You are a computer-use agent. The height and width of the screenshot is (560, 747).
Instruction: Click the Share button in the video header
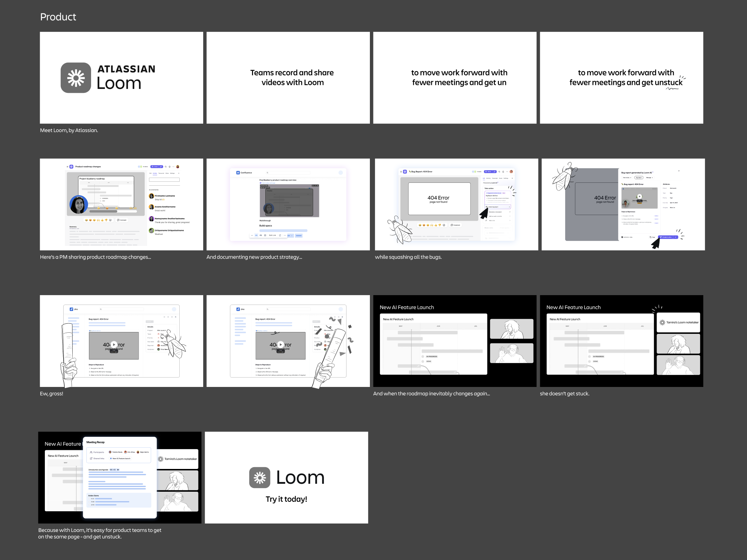point(155,167)
